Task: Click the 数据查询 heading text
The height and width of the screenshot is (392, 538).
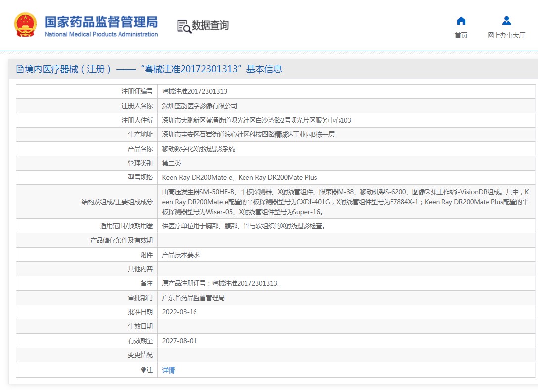Action: click(210, 25)
